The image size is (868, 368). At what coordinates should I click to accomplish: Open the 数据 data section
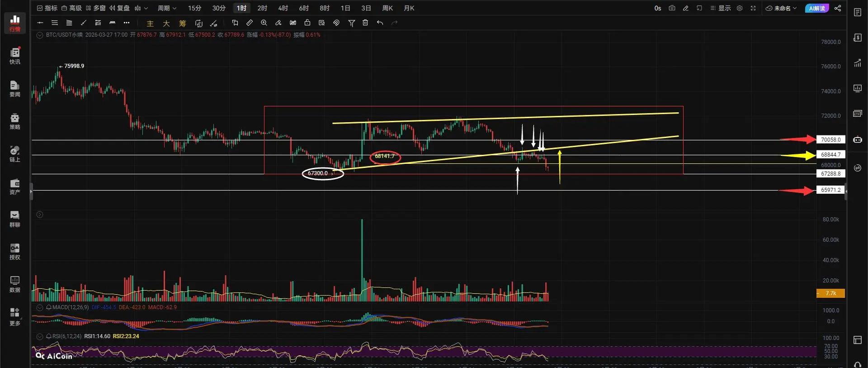[15, 284]
